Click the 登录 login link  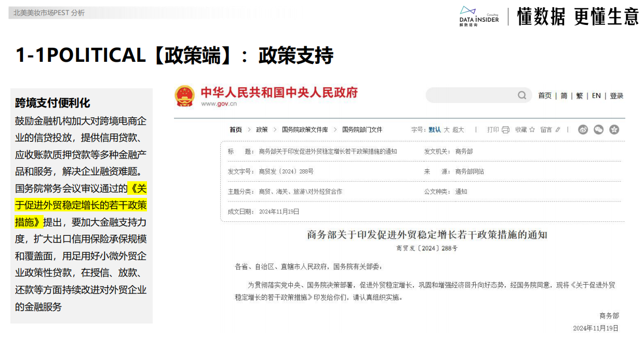pyautogui.click(x=616, y=96)
